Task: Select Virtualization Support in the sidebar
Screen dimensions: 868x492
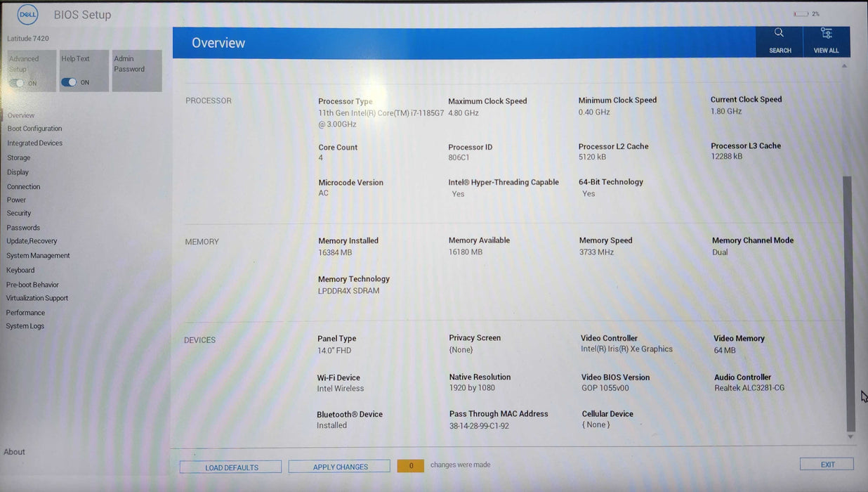Action: pos(37,298)
